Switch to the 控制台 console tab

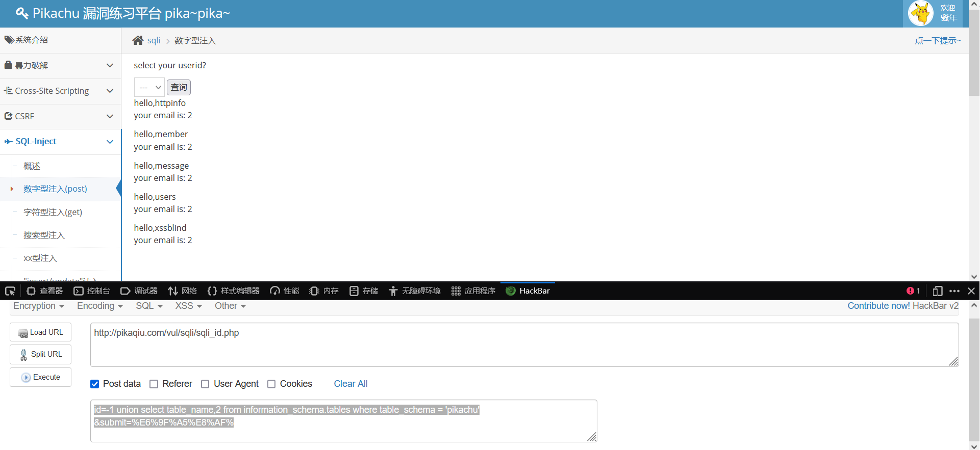[92, 291]
